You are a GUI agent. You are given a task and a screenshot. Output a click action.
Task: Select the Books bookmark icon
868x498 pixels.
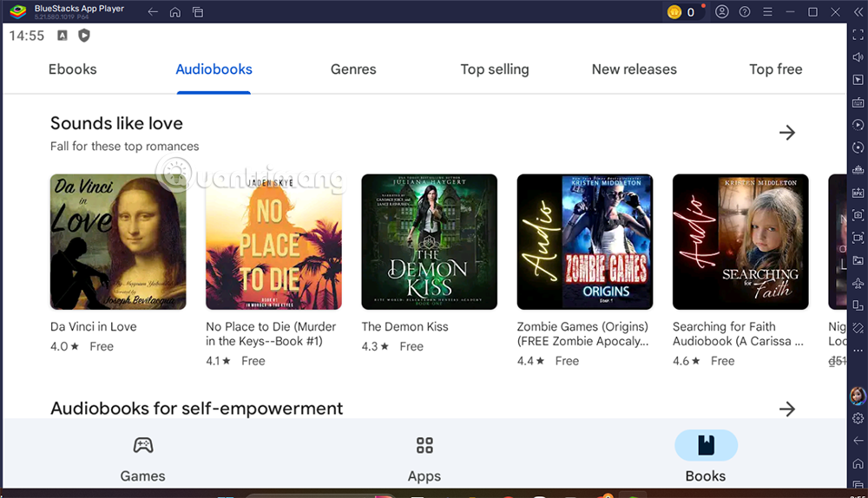click(x=706, y=445)
